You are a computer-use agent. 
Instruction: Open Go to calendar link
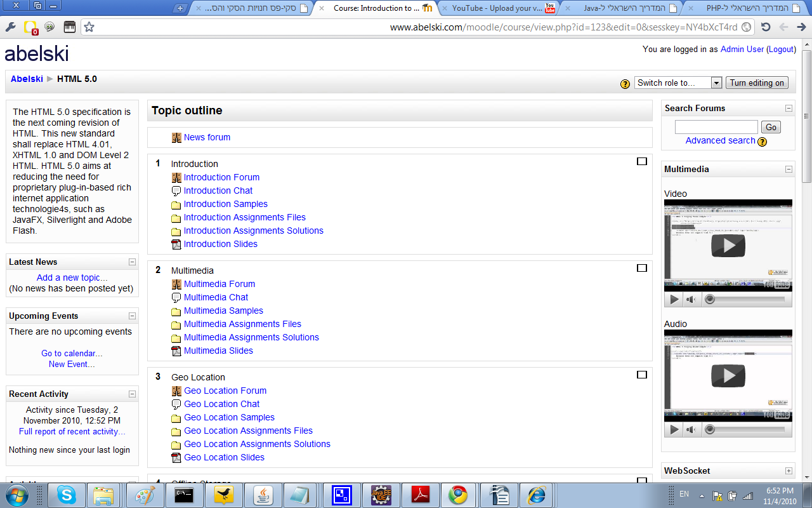point(72,353)
